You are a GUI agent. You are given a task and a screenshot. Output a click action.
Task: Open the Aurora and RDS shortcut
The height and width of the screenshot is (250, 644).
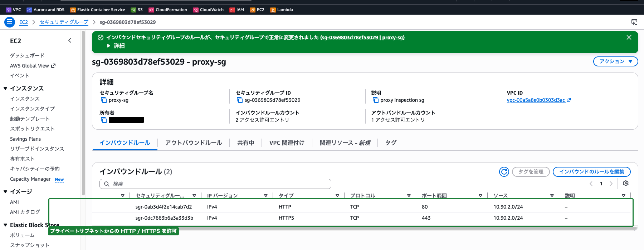[45, 10]
